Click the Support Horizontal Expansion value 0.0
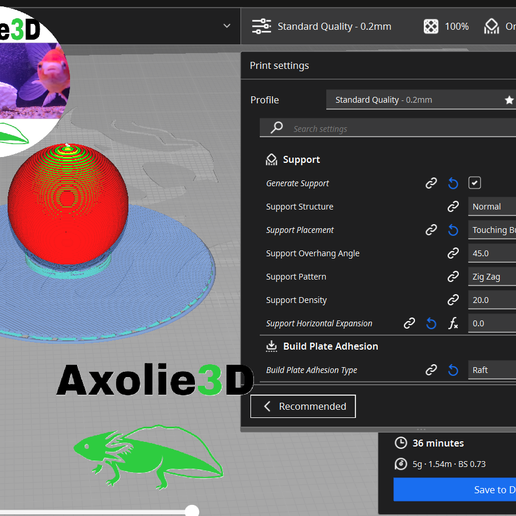516x516 pixels. [x=492, y=323]
